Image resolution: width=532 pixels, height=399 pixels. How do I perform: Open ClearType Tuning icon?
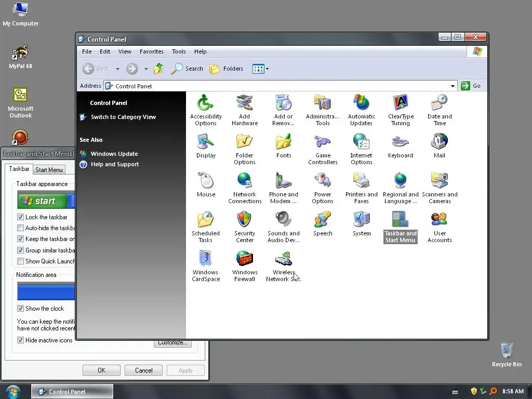[401, 102]
